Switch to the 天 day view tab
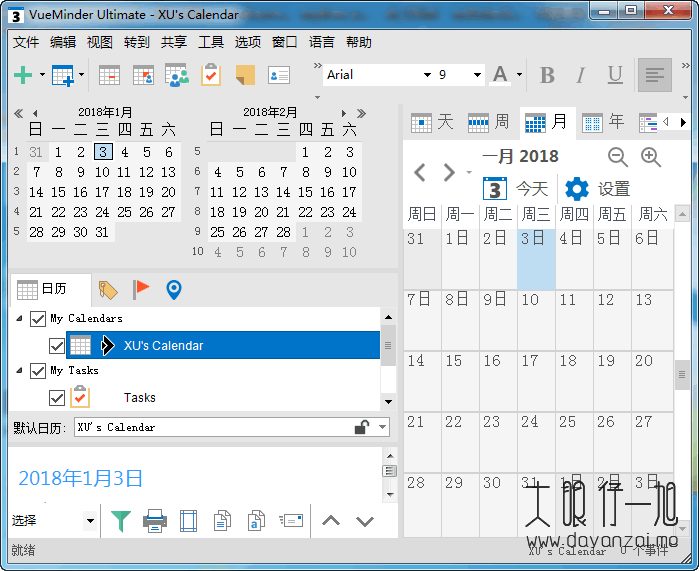699x571 pixels. 432,122
